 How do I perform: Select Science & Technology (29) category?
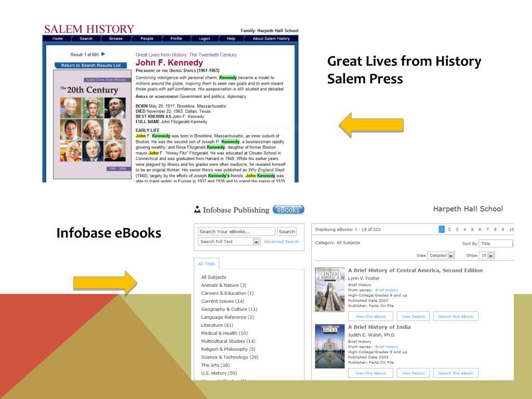[x=230, y=357]
